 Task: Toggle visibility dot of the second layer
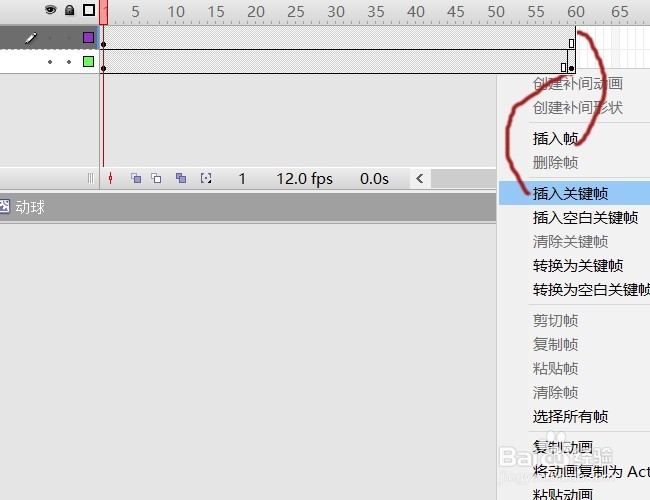(x=50, y=62)
